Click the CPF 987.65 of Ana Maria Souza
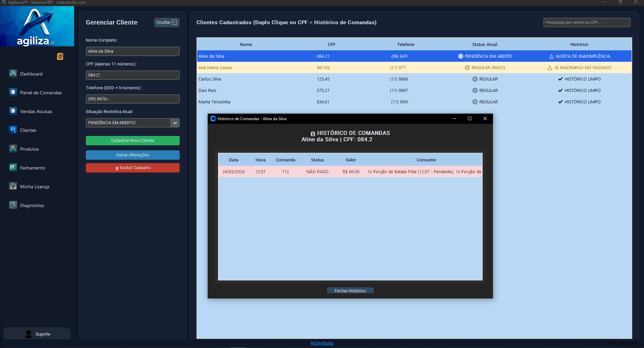 click(323, 68)
